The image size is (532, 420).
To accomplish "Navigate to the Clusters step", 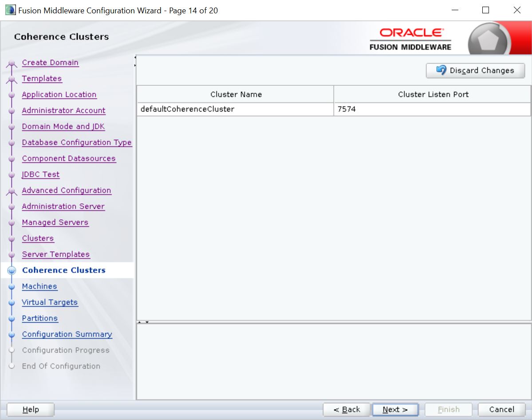I will pyautogui.click(x=38, y=238).
